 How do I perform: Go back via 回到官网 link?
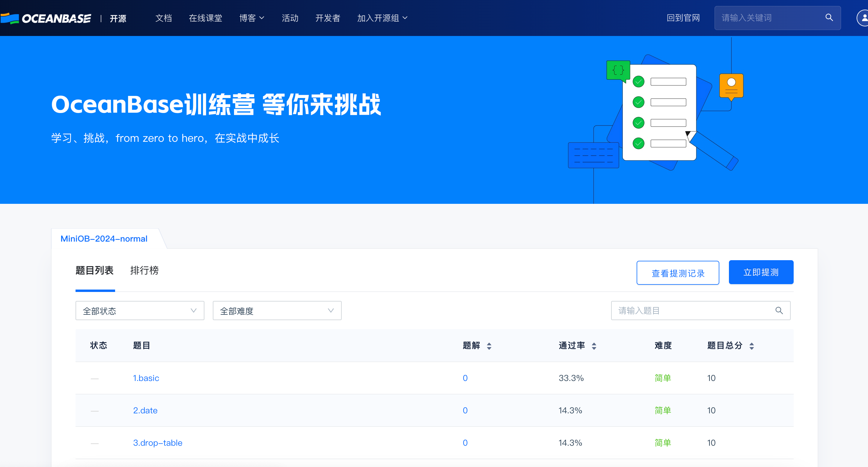pos(683,18)
